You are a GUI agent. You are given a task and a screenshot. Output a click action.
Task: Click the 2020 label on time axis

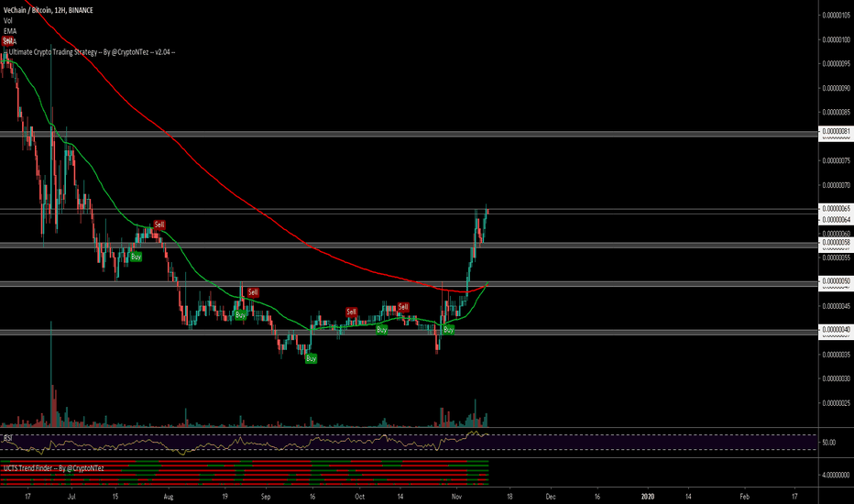tap(648, 497)
